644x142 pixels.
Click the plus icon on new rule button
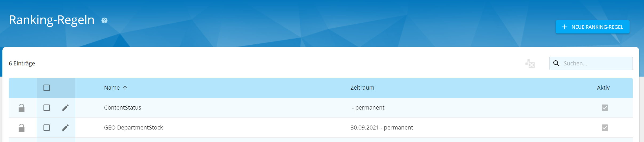(564, 27)
